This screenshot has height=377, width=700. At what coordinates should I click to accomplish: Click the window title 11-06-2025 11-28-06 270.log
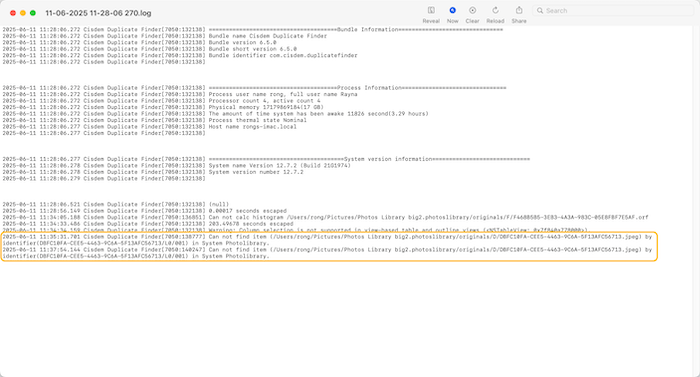pos(98,13)
